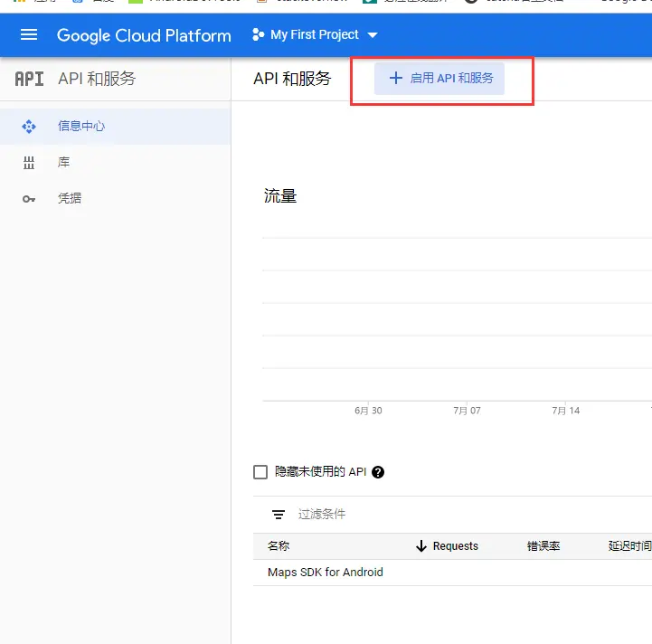Click the 7月 07 axis label
Screen dimensions: 652x644
(x=467, y=411)
